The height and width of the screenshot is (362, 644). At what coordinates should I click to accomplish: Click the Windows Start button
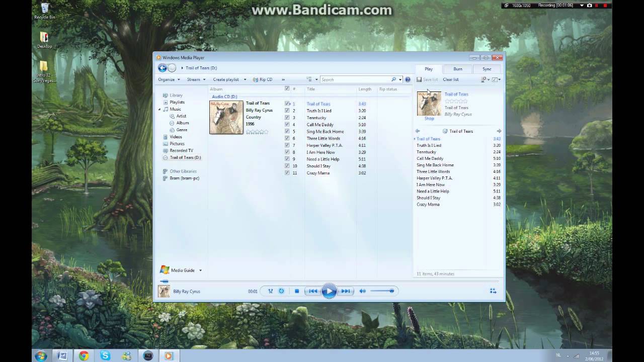point(41,355)
